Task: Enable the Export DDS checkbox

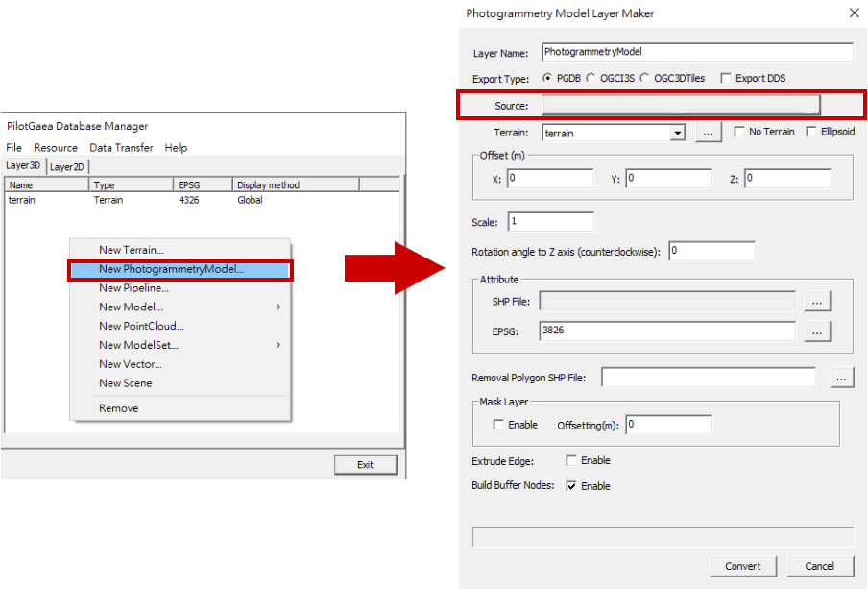Action: coord(726,78)
